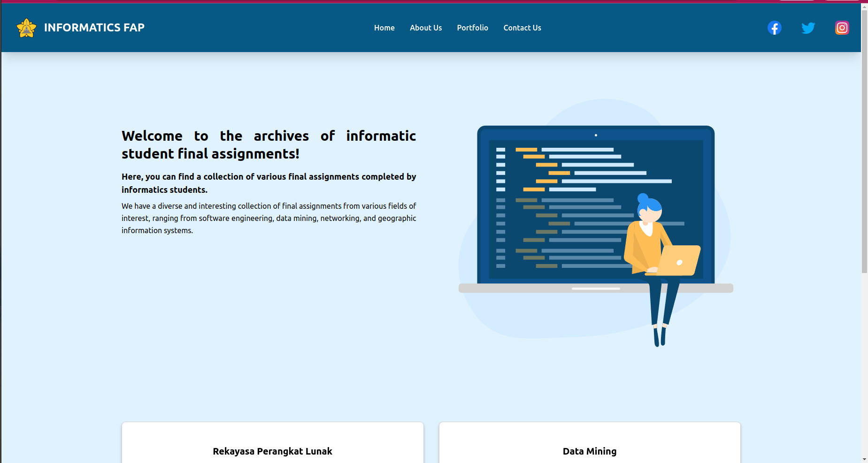Click the Informatics FAP star logo
868x463 pixels.
click(x=26, y=28)
